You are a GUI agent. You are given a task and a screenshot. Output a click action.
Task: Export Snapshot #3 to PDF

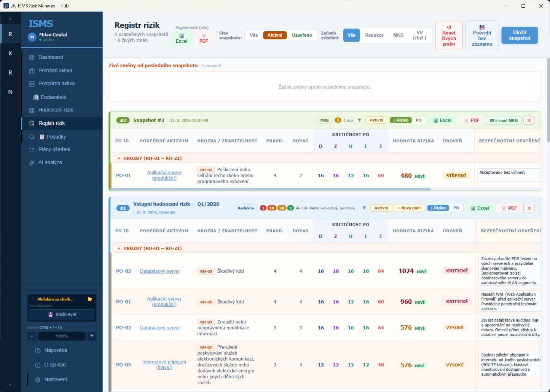tap(471, 120)
